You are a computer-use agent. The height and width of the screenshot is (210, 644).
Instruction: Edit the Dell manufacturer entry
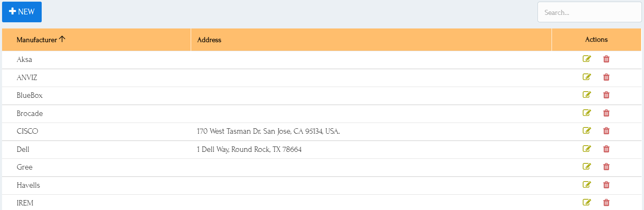[587, 149]
